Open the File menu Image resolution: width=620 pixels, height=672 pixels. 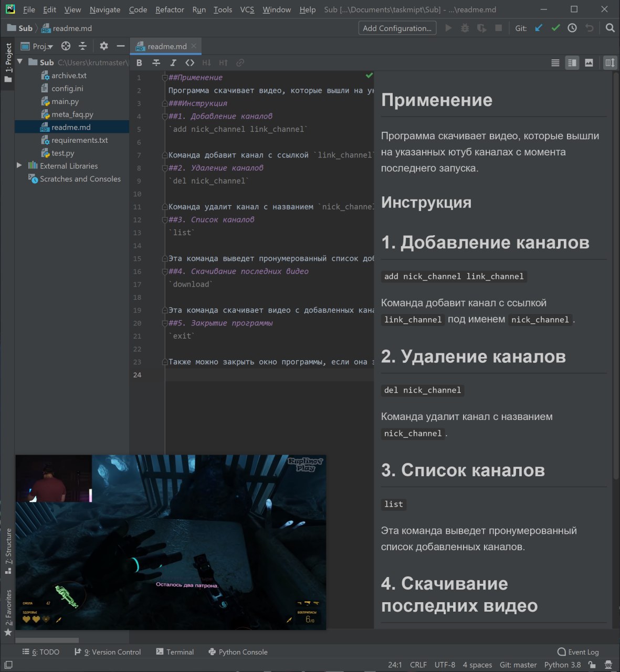[x=29, y=9]
